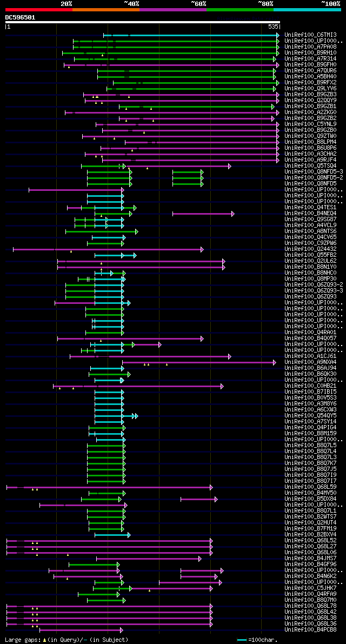This screenshot has height=644, width=346.
Task: Select hit label UniRef100_A2ZKG0
Action: pyautogui.click(x=310, y=112)
